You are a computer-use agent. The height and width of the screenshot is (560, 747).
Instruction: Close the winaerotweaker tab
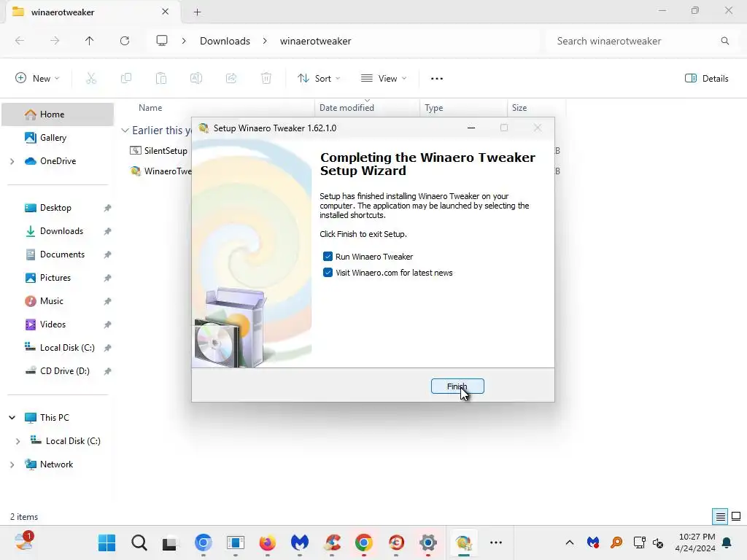click(x=166, y=12)
